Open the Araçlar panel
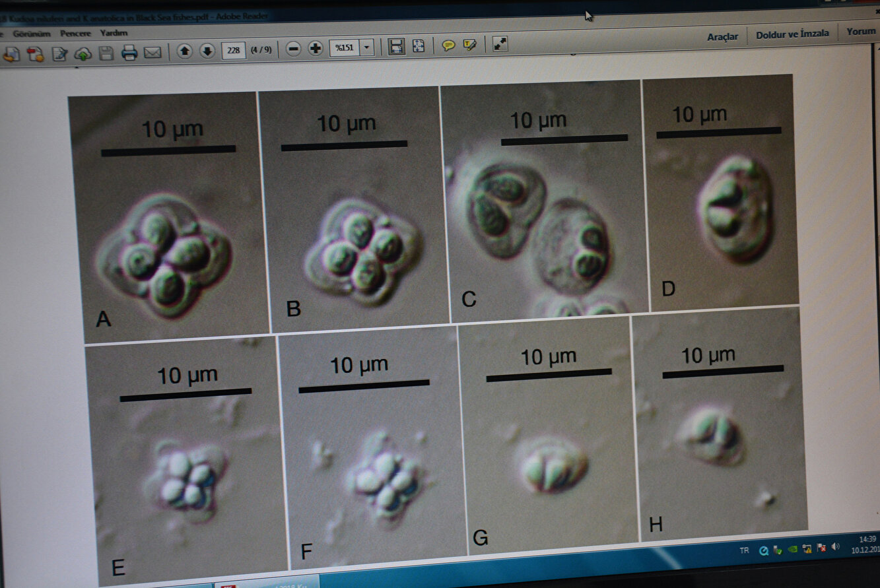Viewport: 880px width, 588px height. [722, 36]
